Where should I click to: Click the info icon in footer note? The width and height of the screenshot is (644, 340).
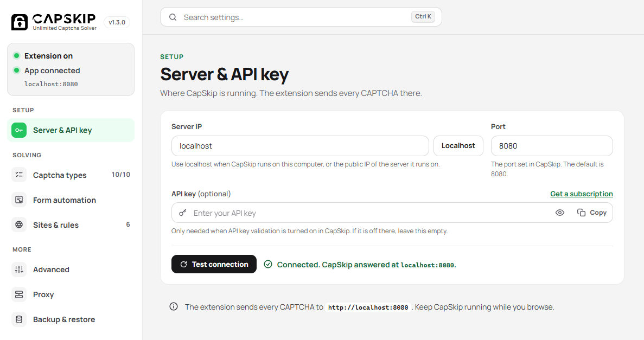click(x=174, y=307)
